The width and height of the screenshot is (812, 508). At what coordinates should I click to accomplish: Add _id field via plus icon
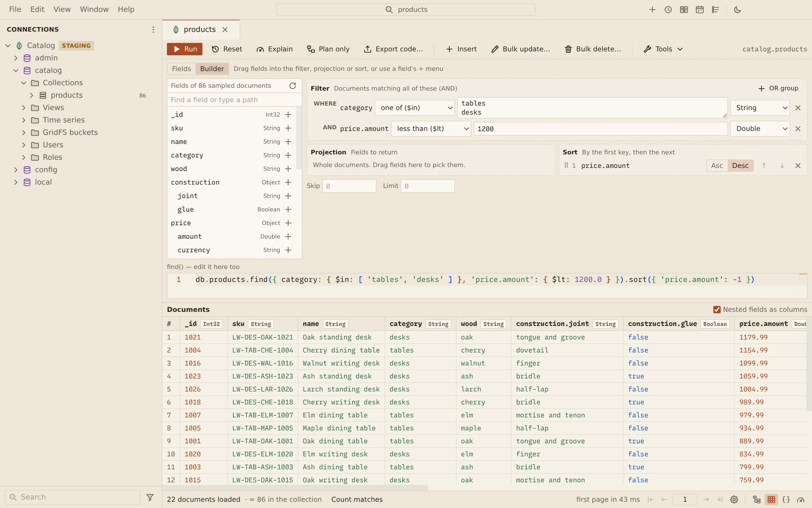pos(288,115)
